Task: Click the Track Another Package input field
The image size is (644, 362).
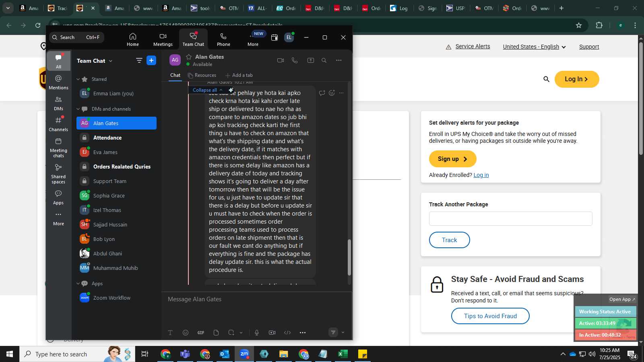Action: pos(510,218)
